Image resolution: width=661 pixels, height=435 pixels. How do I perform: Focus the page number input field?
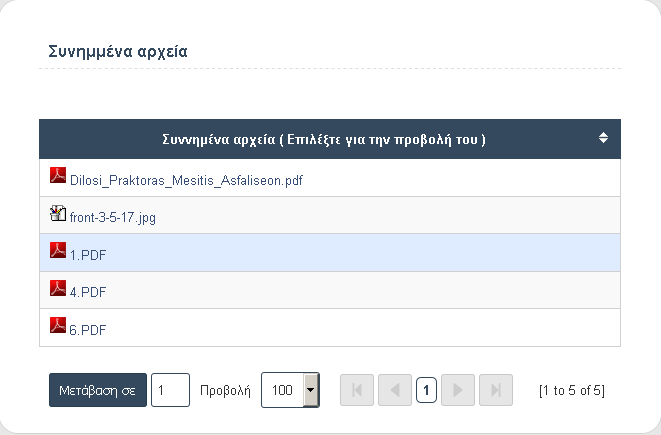pyautogui.click(x=170, y=390)
